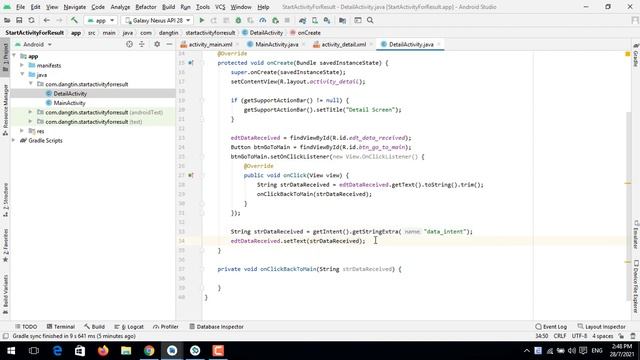
Task: Expand Gradle Scripts node
Action: (x=14, y=140)
